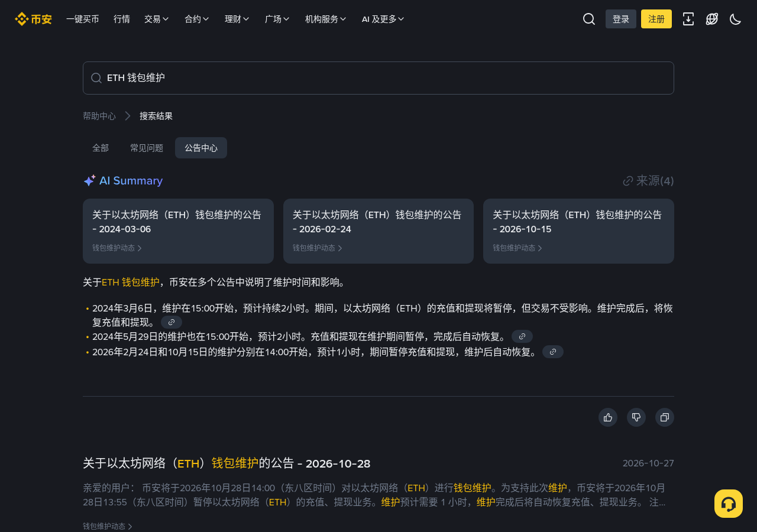Click the 亲爱的用户 announcement excerpt
Viewport: 757px width, 532px height.
pyautogui.click(x=374, y=495)
